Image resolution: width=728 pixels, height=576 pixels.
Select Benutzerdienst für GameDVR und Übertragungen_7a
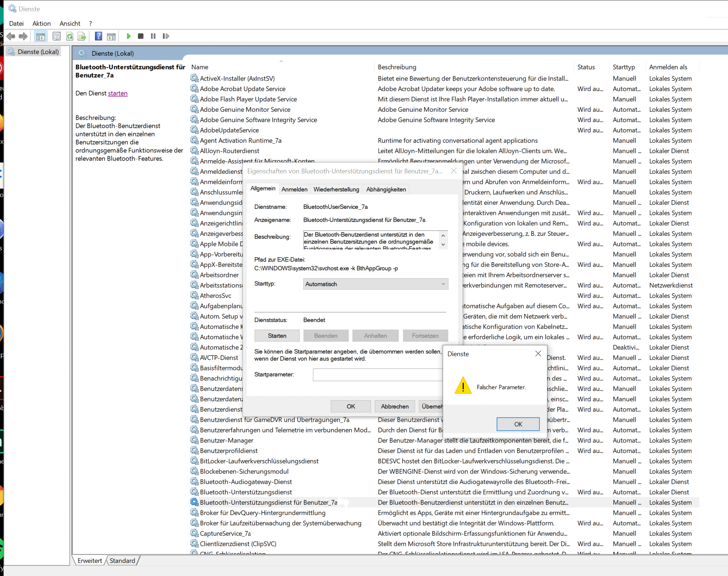(274, 420)
